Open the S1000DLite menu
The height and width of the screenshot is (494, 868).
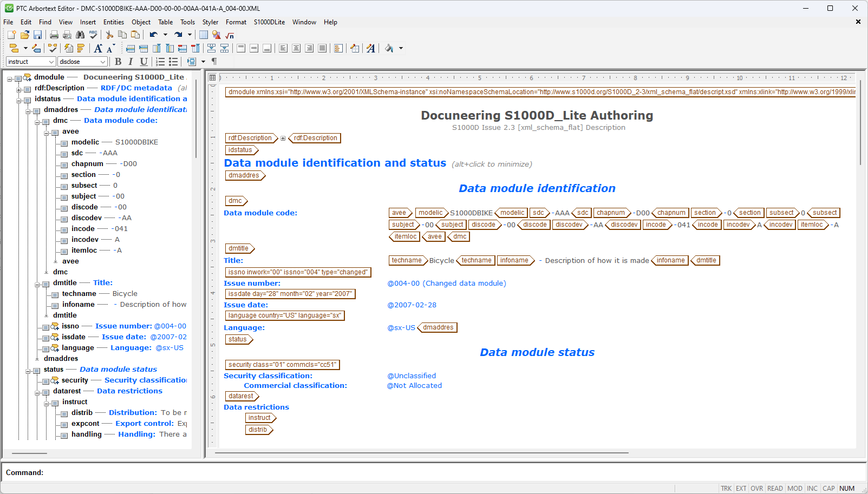pos(269,22)
